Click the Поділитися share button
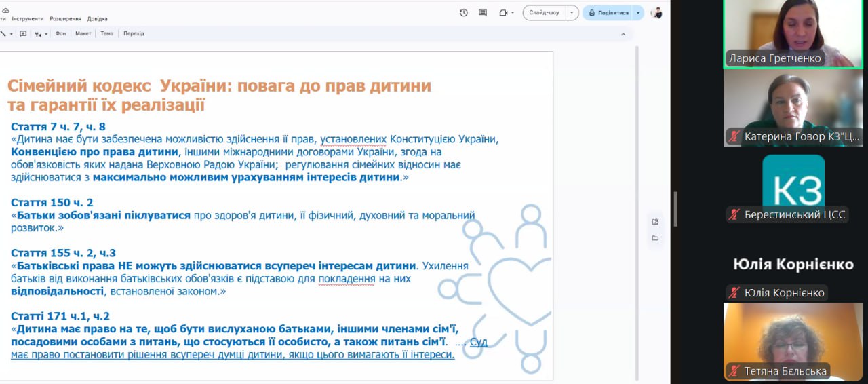The height and width of the screenshot is (384, 868). pos(608,13)
